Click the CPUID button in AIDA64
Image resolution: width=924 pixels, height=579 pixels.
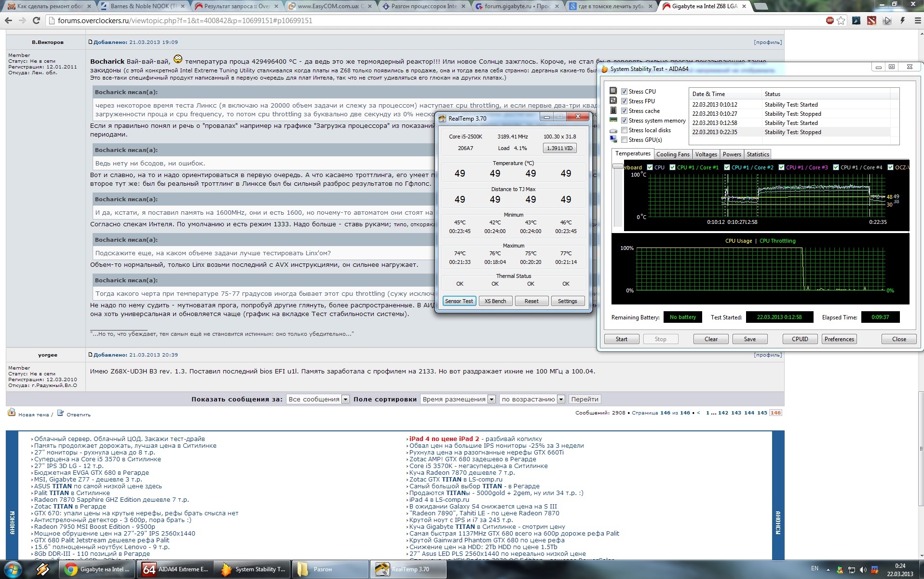800,339
